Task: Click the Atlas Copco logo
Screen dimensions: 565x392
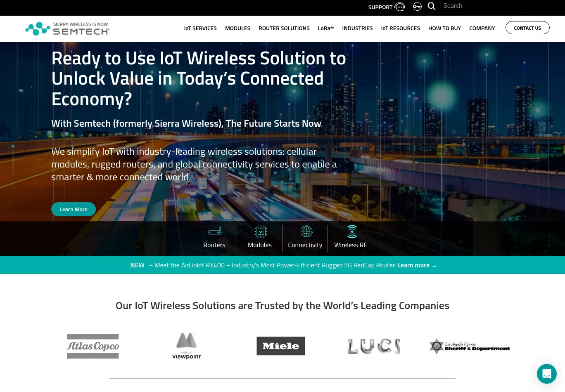Action: [93, 346]
